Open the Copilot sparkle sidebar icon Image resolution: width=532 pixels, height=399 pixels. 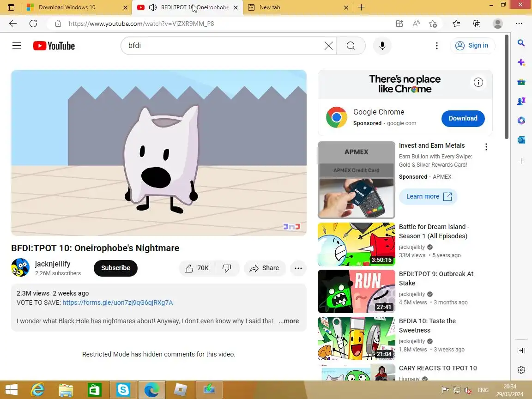click(x=521, y=62)
